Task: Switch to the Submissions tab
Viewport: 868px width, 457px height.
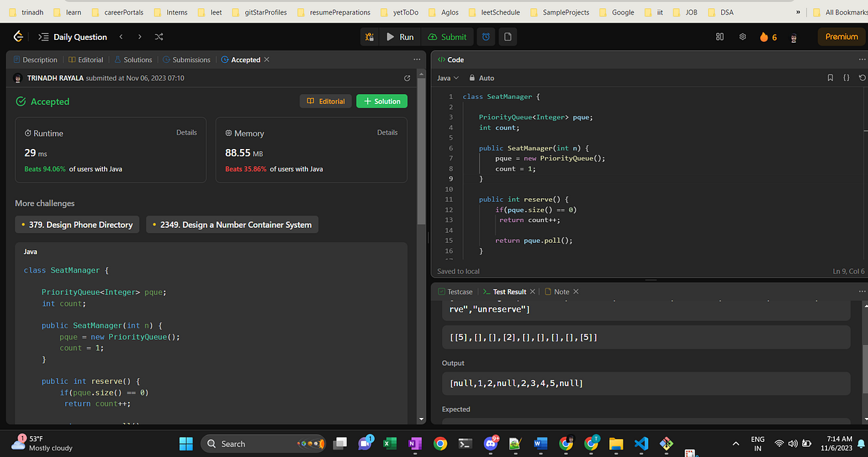Action: tap(187, 60)
